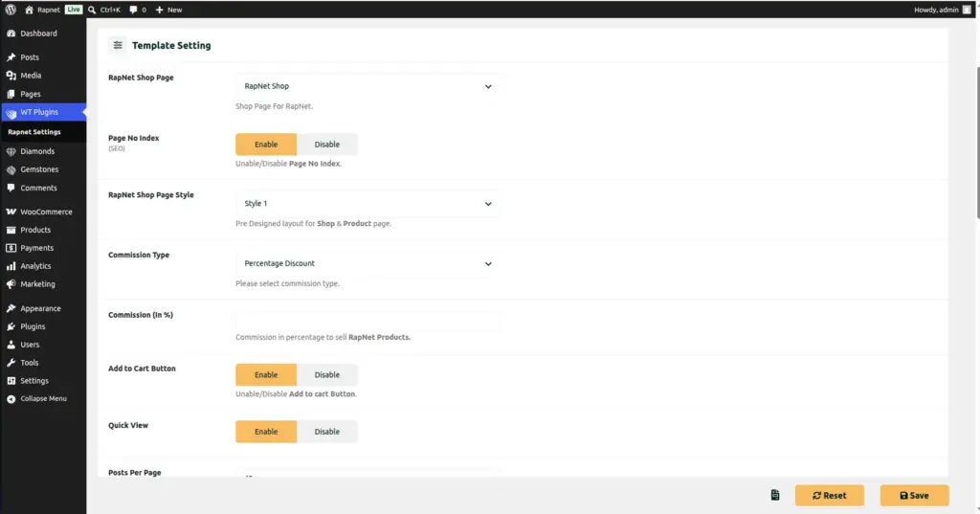
Task: Enable Page No Index
Action: tap(266, 145)
